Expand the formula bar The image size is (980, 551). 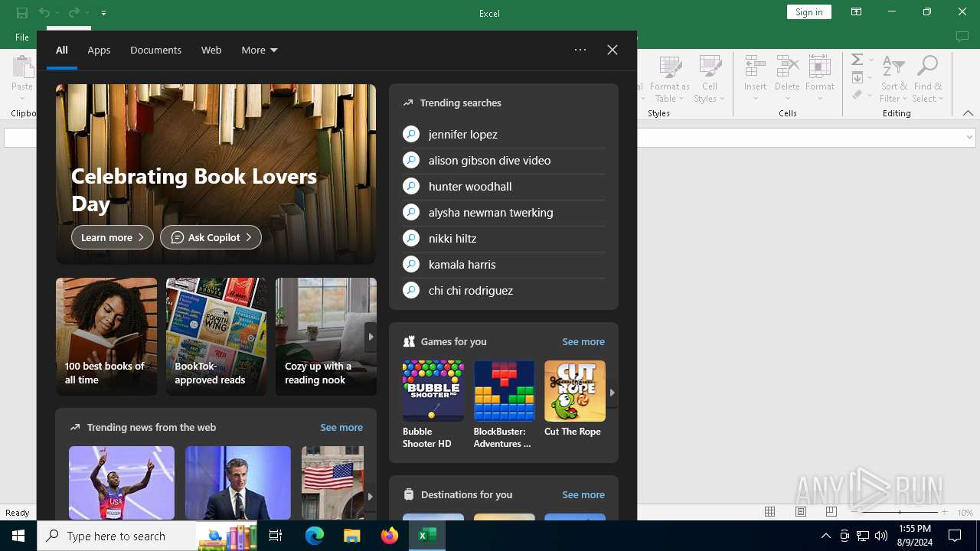(969, 138)
